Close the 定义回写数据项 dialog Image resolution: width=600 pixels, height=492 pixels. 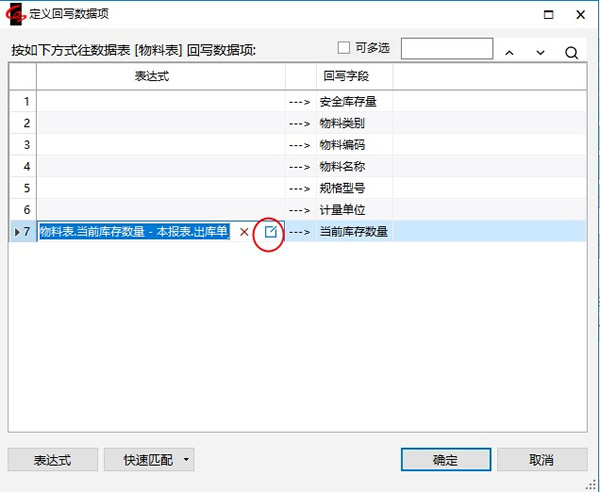point(581,15)
